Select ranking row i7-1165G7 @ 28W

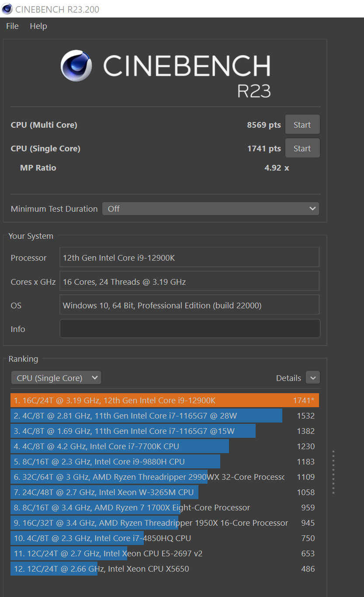coord(165,415)
